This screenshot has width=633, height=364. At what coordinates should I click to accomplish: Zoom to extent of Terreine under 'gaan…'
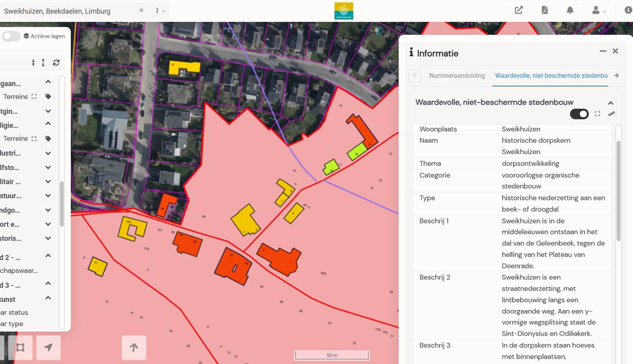pos(34,96)
